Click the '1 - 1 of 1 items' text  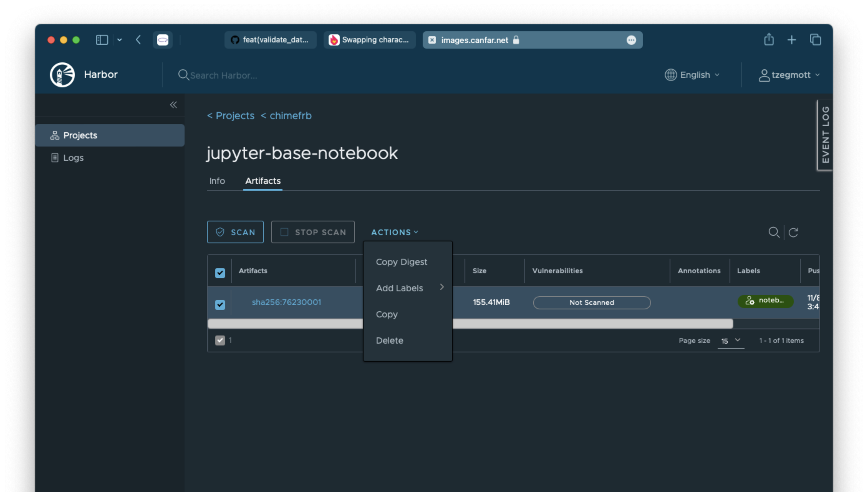pyautogui.click(x=781, y=340)
